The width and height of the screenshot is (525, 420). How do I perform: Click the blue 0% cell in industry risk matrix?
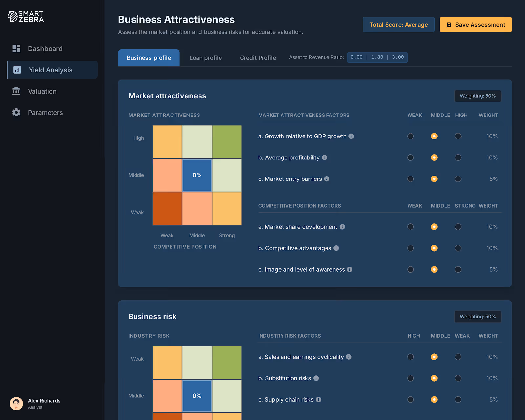pos(197,396)
